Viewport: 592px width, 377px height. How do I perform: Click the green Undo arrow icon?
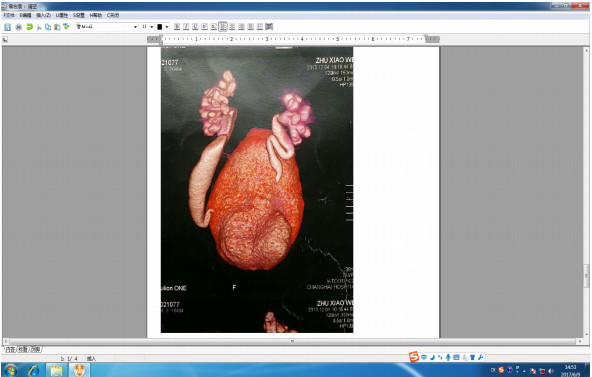(29, 27)
